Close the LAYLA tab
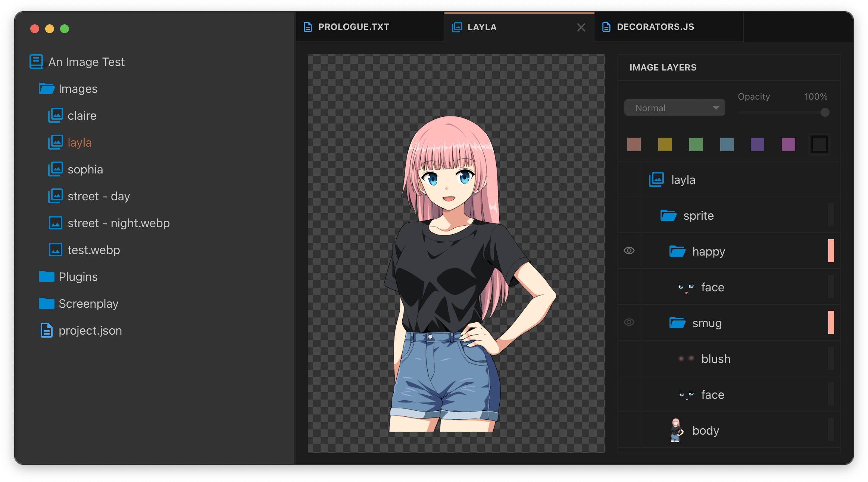 [x=581, y=27]
